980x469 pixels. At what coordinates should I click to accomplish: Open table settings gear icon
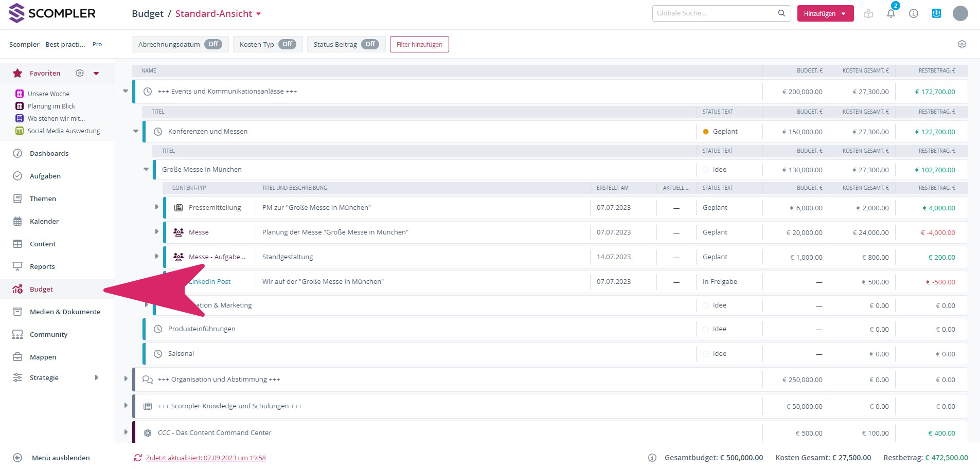pyautogui.click(x=961, y=44)
